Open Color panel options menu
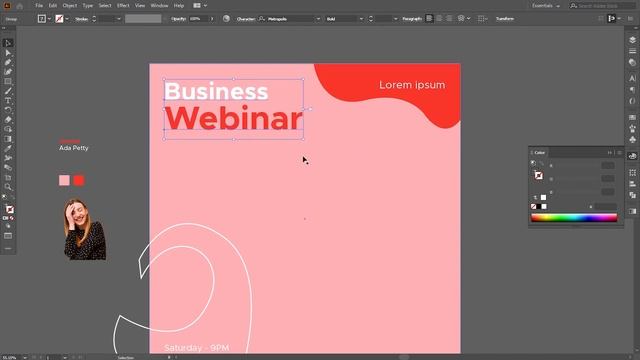Screen dimensions: 640x360 (x=619, y=153)
